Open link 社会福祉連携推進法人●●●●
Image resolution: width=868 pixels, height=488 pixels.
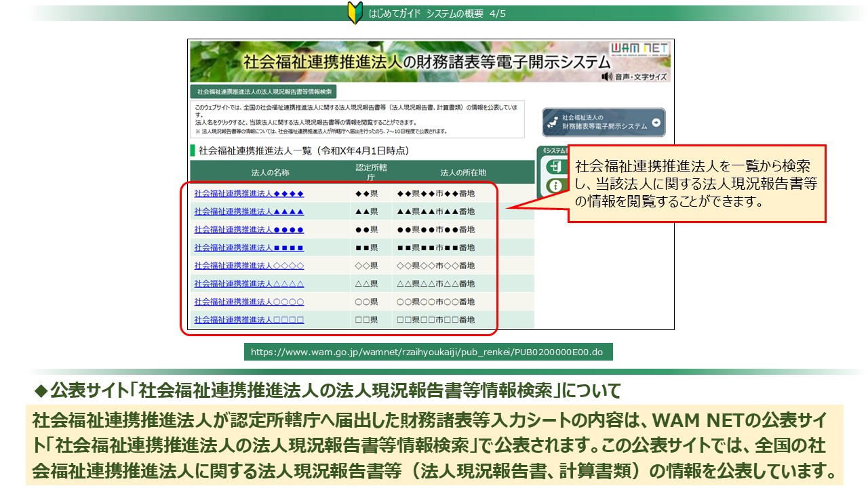click(249, 230)
